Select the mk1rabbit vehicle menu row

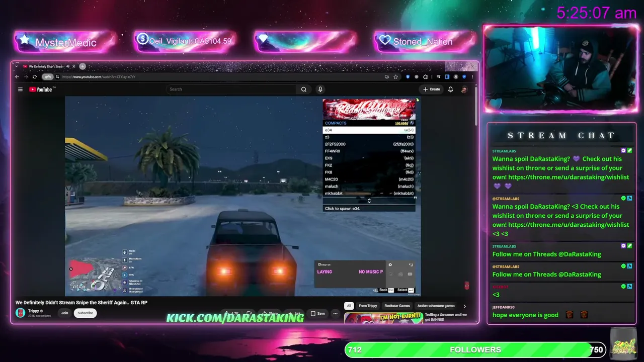(x=369, y=194)
